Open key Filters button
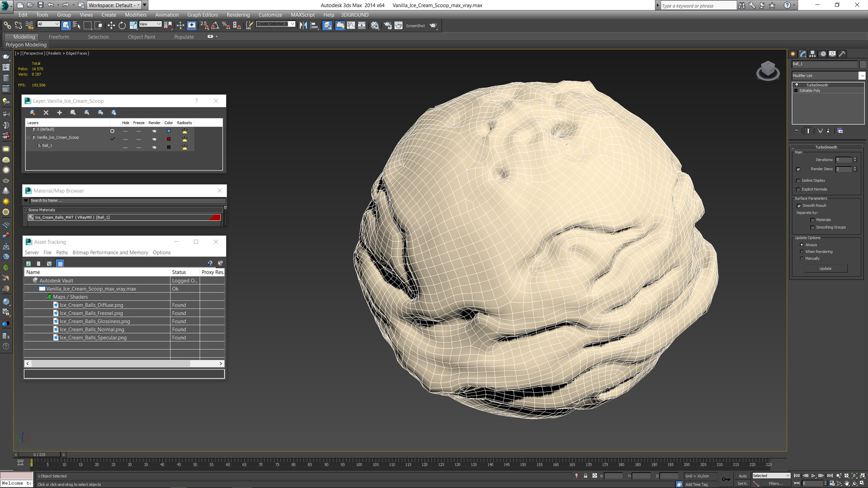Viewport: 868px width, 488px height. point(775,483)
